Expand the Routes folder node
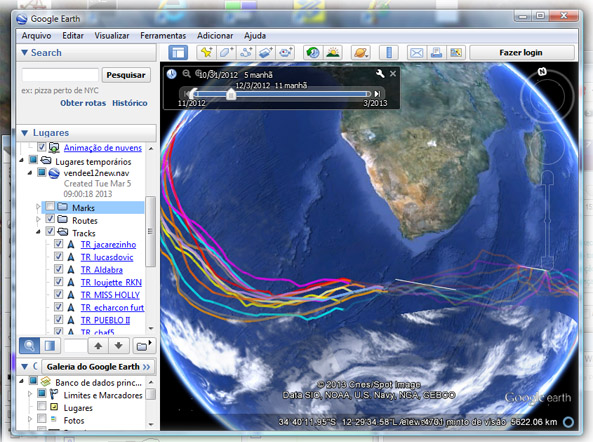 38,219
